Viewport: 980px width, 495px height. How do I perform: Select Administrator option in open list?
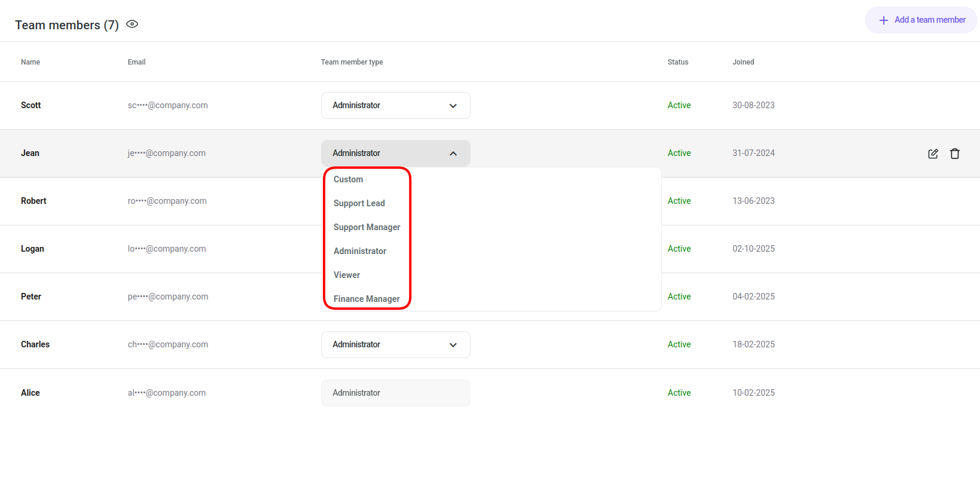360,251
